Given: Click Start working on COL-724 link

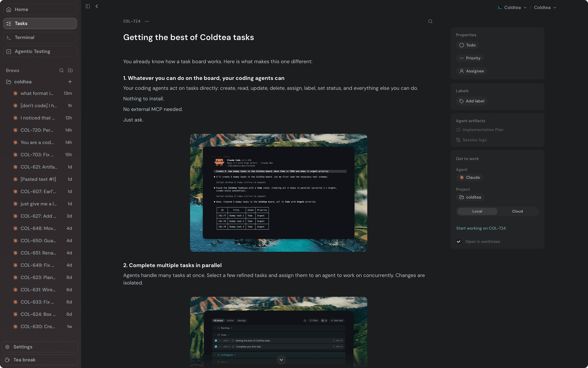Looking at the screenshot, I should pyautogui.click(x=481, y=228).
